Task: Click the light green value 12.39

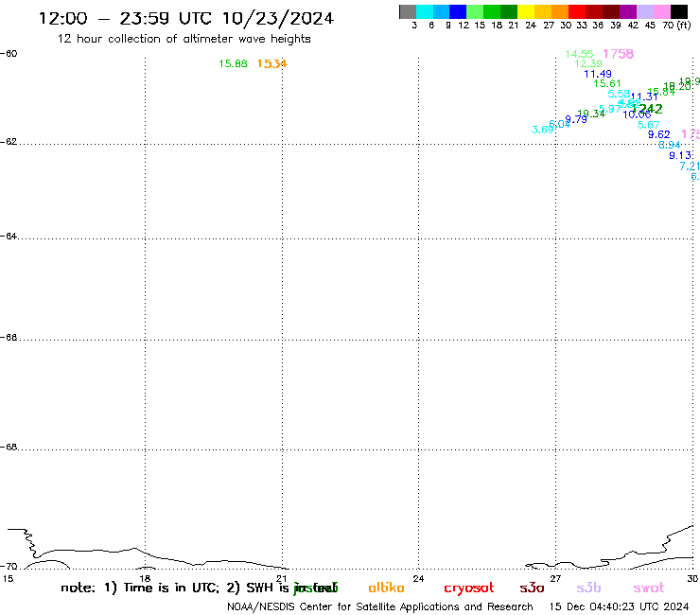Action: point(588,64)
